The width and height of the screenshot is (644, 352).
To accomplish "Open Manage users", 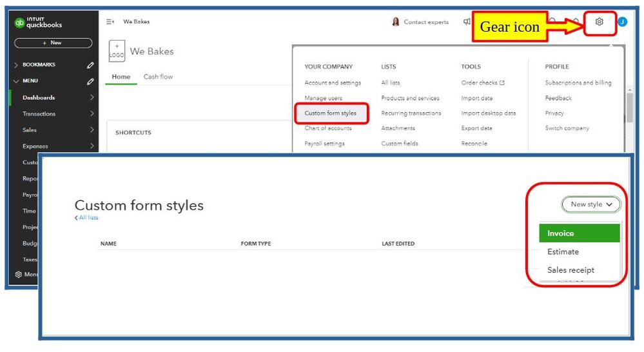I will (323, 98).
